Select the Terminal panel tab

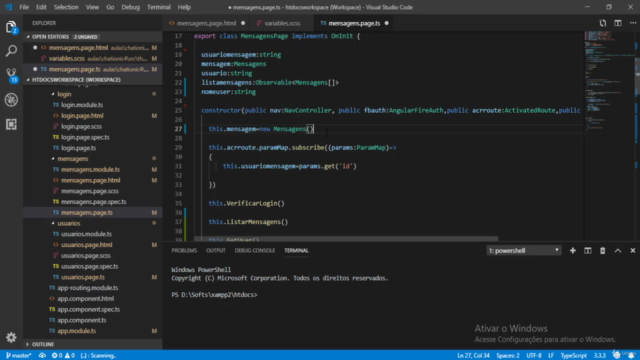point(296,251)
